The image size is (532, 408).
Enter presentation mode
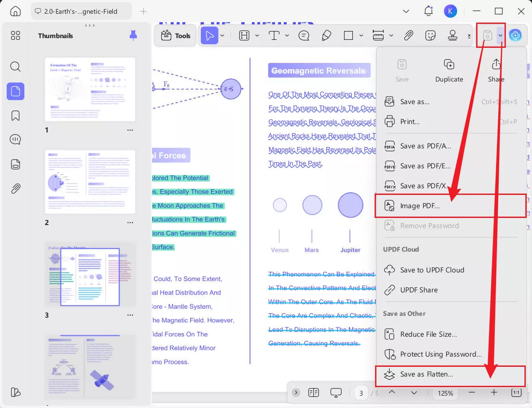coord(336,392)
